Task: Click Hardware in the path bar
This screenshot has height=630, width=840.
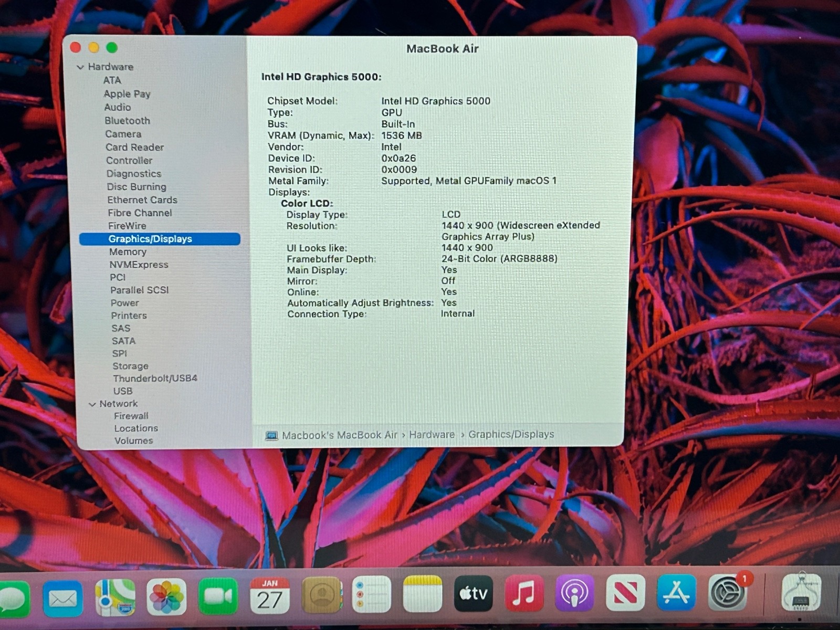Action: click(x=432, y=435)
